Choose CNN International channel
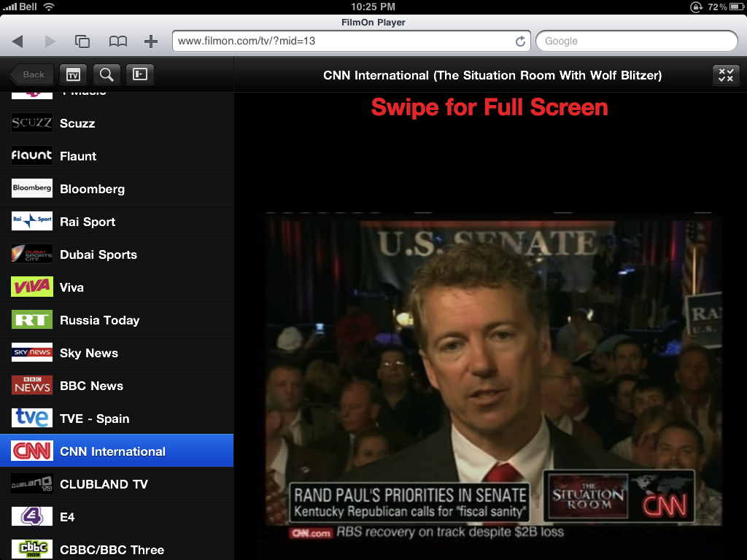747x560 pixels. coord(117,451)
